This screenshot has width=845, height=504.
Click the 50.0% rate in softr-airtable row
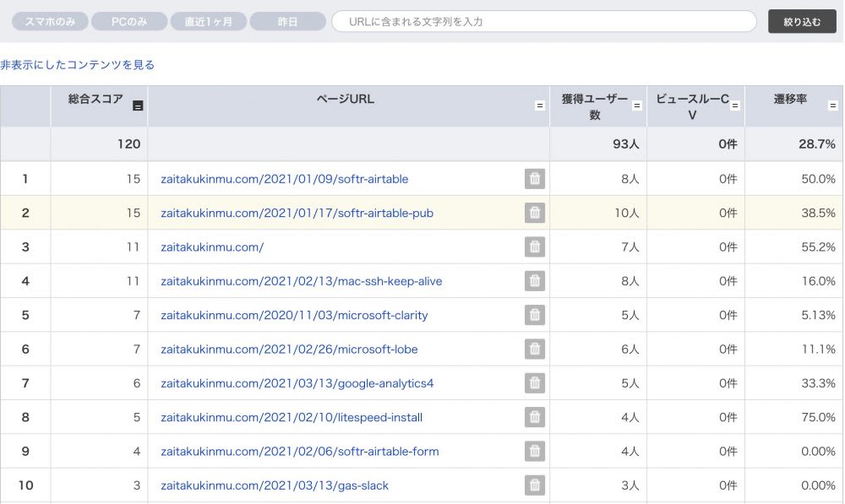[x=818, y=179]
